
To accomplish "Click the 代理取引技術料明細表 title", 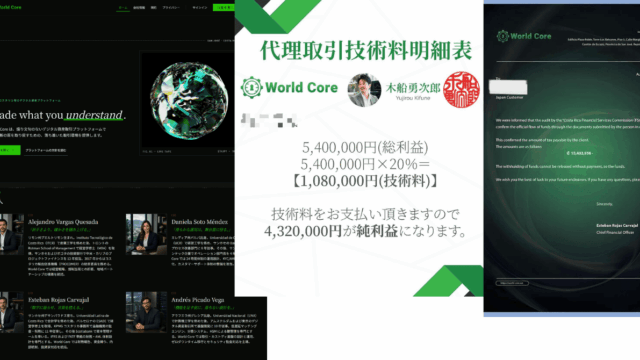I will pos(366,50).
